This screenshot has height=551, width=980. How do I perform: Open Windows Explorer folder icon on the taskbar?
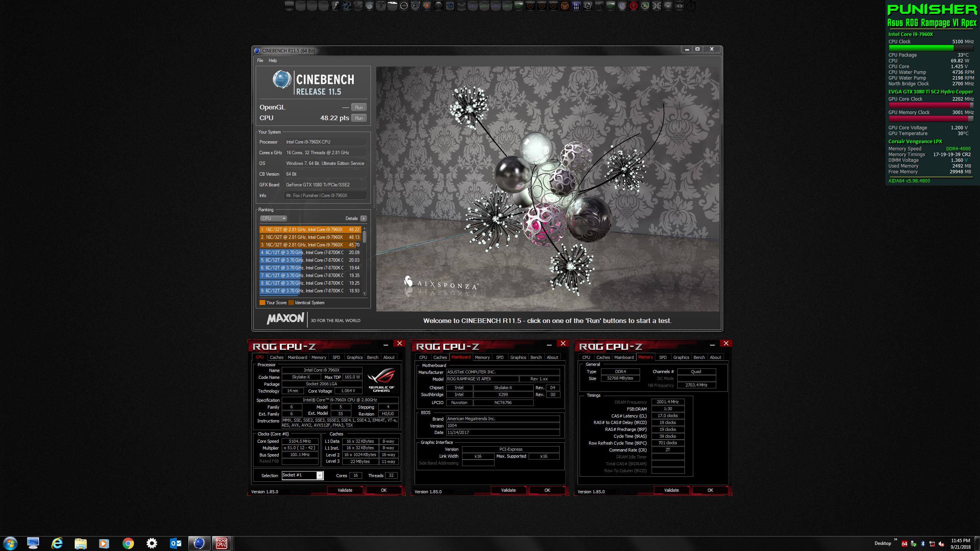click(80, 544)
